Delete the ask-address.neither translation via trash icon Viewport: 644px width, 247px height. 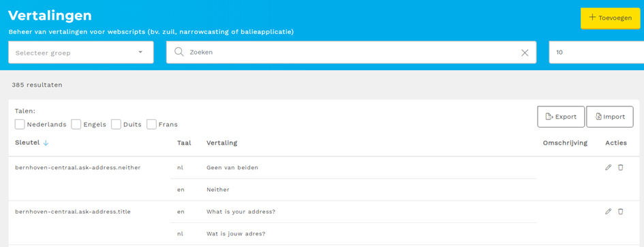(x=621, y=167)
